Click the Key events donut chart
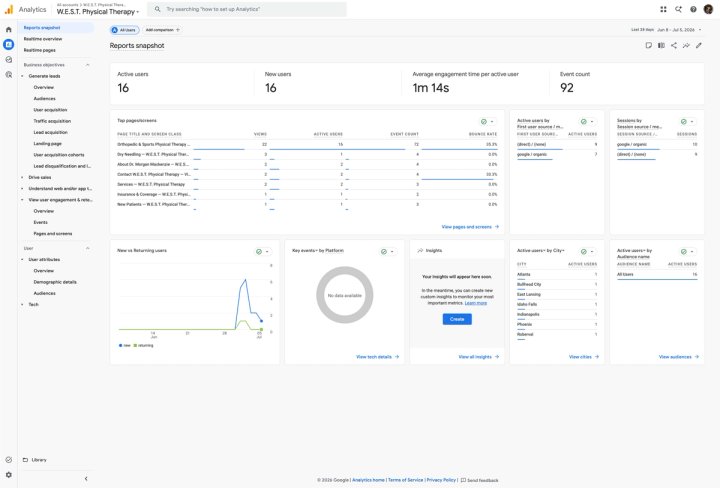The width and height of the screenshot is (720, 488). (x=344, y=295)
